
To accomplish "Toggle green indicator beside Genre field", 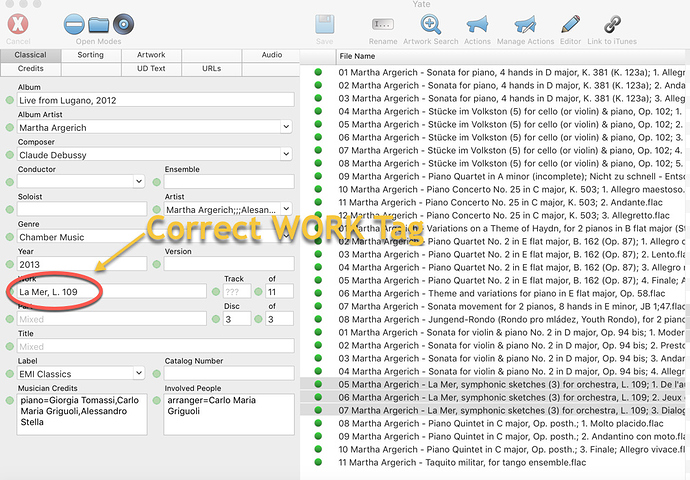I will coord(10,237).
